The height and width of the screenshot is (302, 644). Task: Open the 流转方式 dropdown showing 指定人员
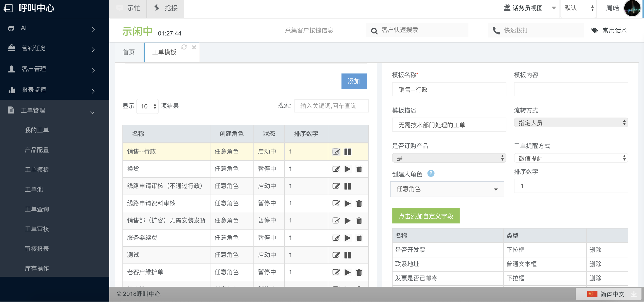pyautogui.click(x=571, y=123)
